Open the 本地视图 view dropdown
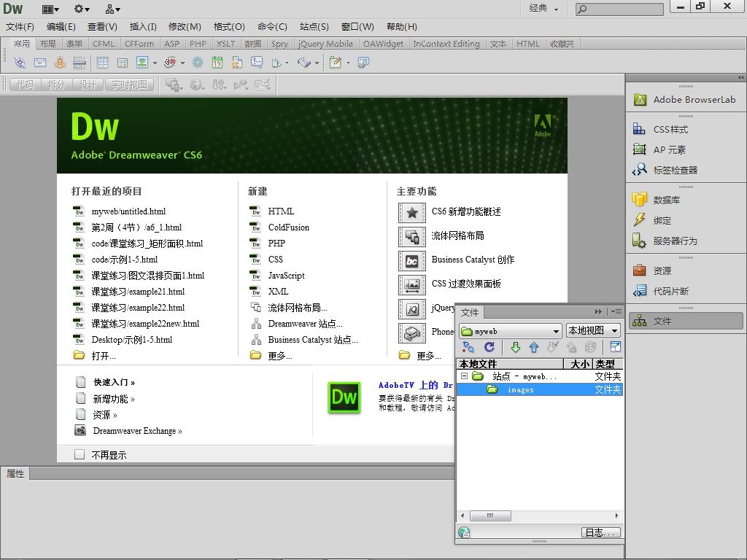 (x=594, y=330)
